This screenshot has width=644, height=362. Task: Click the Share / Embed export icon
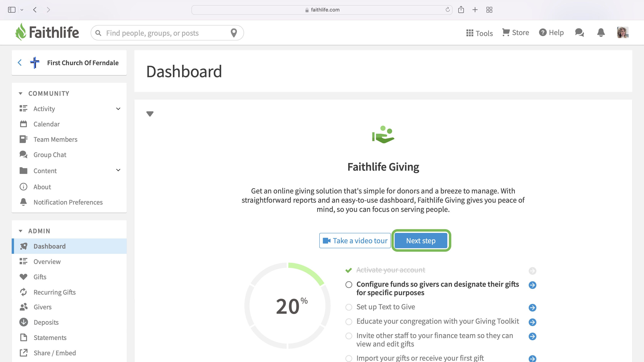(24, 353)
